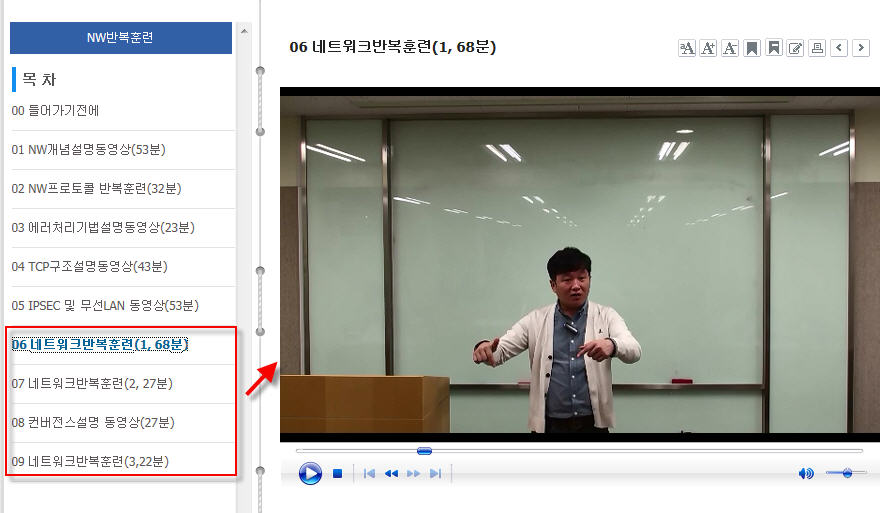Increase text size with A+ icon
The width and height of the screenshot is (896, 513).
(x=709, y=48)
